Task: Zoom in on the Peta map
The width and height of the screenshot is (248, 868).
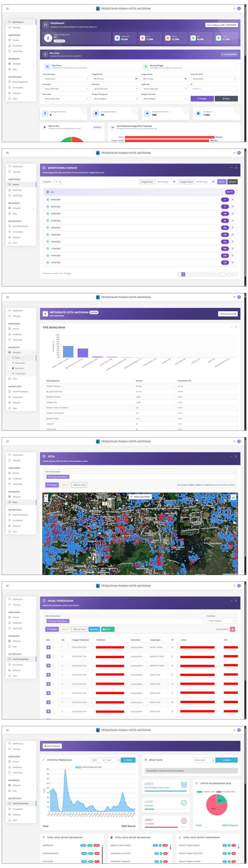Action: (46, 496)
